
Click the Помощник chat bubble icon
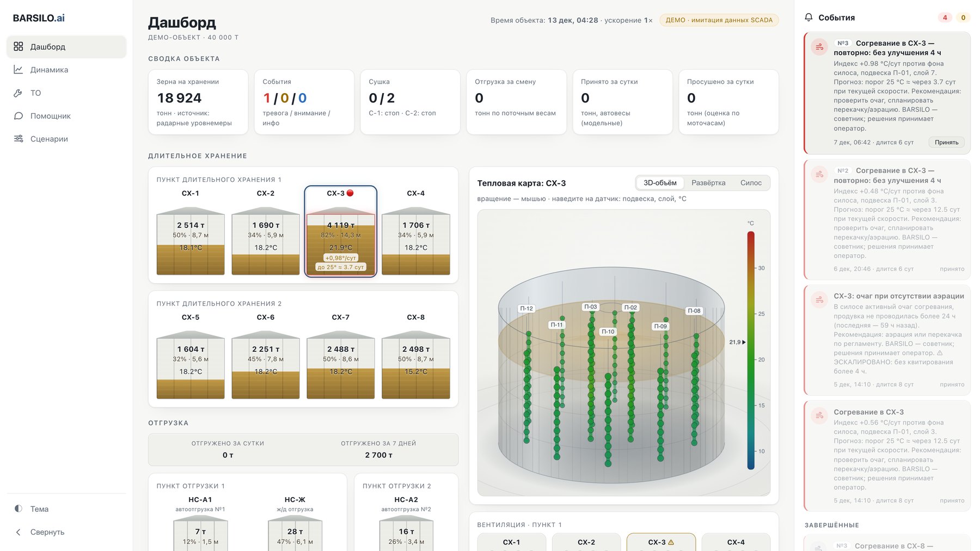(x=19, y=116)
